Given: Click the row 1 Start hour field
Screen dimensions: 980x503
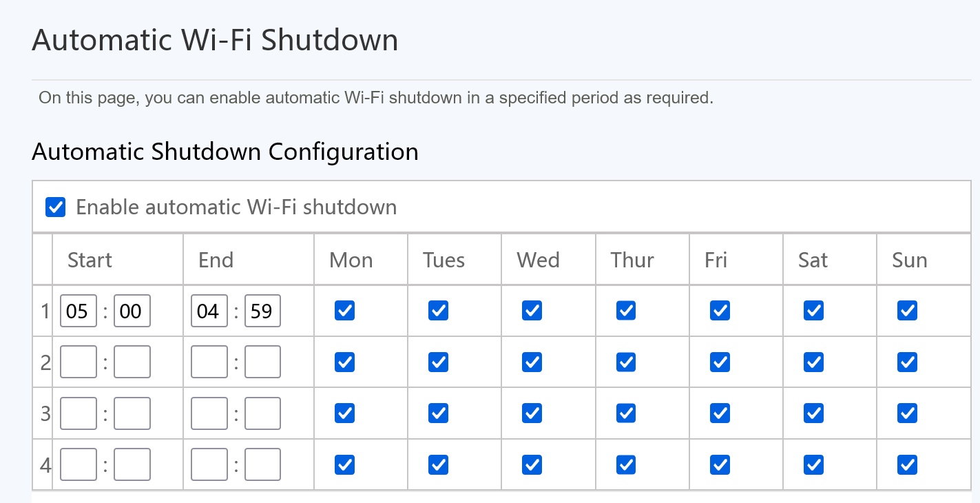Looking at the screenshot, I should (78, 311).
